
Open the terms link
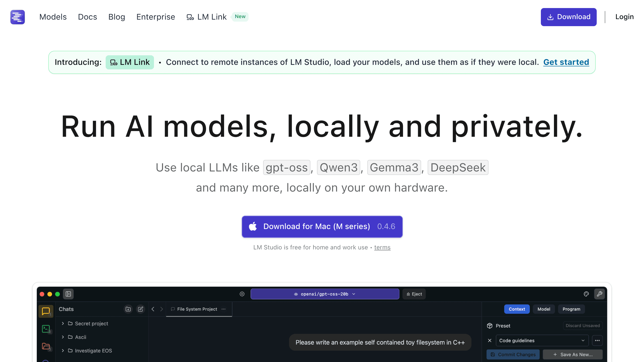(x=382, y=247)
